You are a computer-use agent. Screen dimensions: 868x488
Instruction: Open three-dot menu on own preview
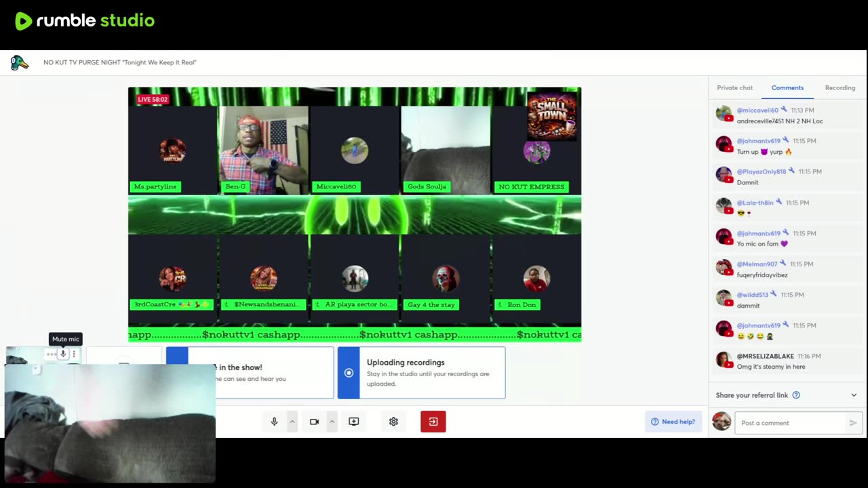pyautogui.click(x=74, y=354)
